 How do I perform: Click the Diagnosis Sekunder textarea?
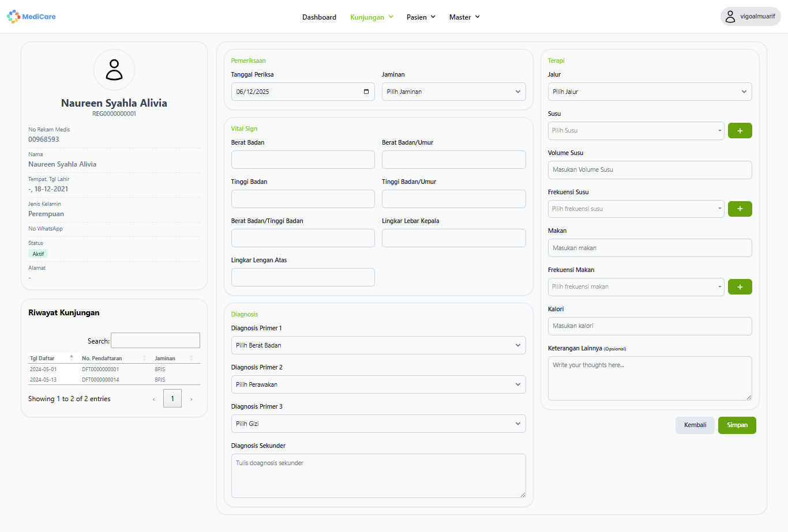point(378,476)
